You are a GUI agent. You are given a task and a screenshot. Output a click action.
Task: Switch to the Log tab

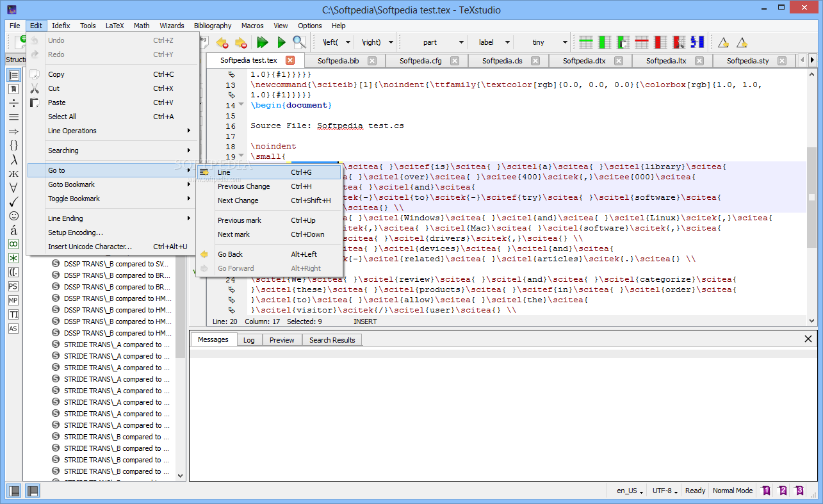249,340
